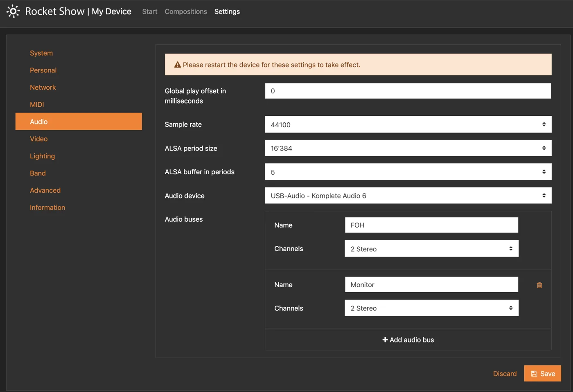Click the Audio device label
The image size is (573, 392).
[185, 196]
